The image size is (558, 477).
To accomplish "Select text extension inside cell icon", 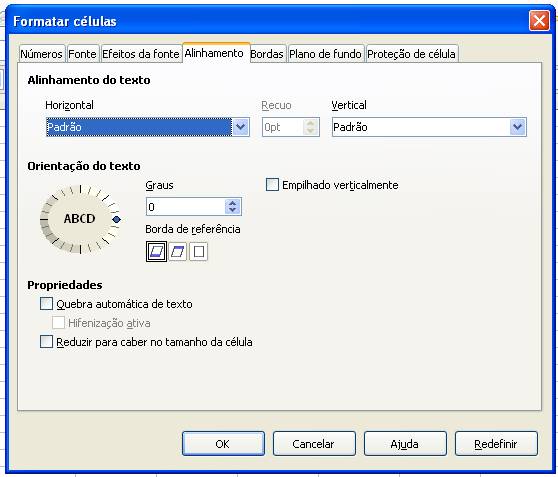I will 199,252.
